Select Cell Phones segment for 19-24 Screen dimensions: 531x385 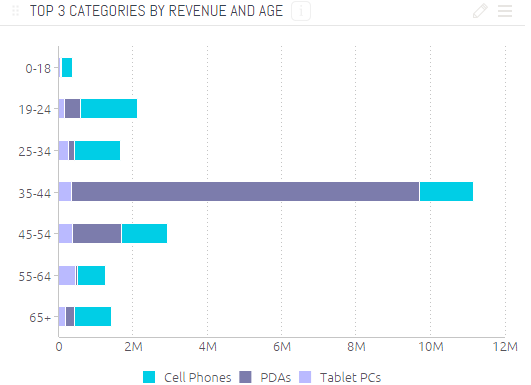coord(109,108)
